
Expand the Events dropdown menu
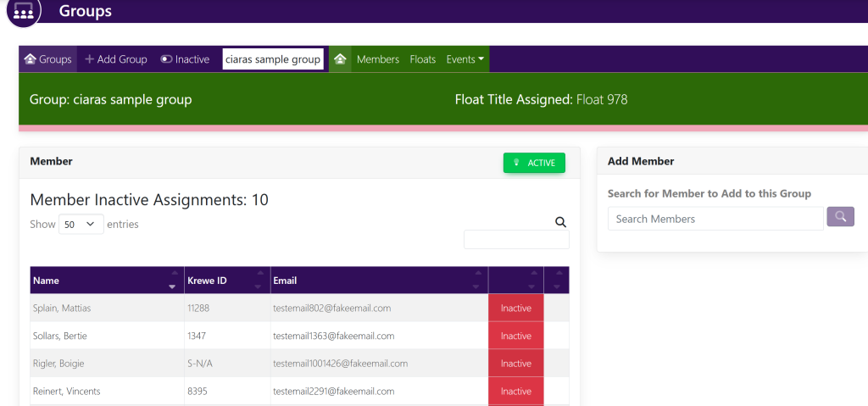pos(465,59)
